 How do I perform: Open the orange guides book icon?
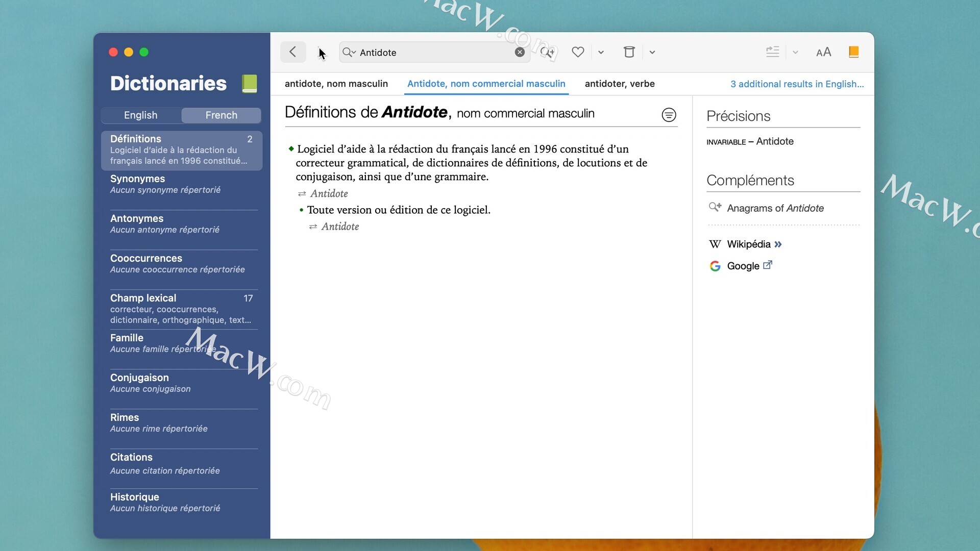[x=853, y=52]
